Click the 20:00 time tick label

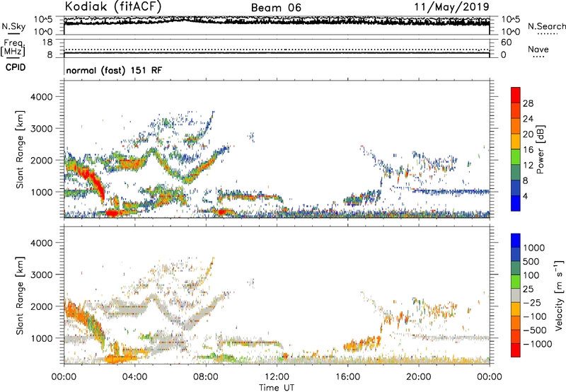418,376
